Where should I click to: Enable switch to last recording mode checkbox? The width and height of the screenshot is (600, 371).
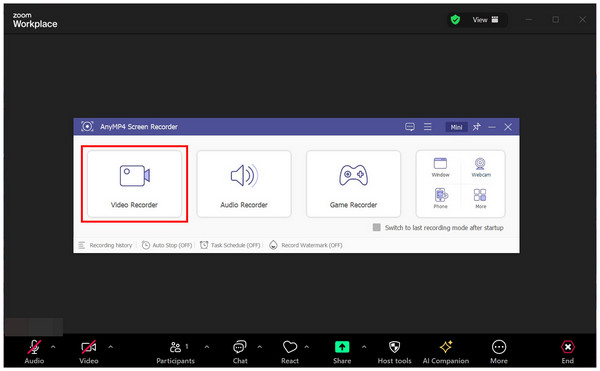tap(377, 228)
